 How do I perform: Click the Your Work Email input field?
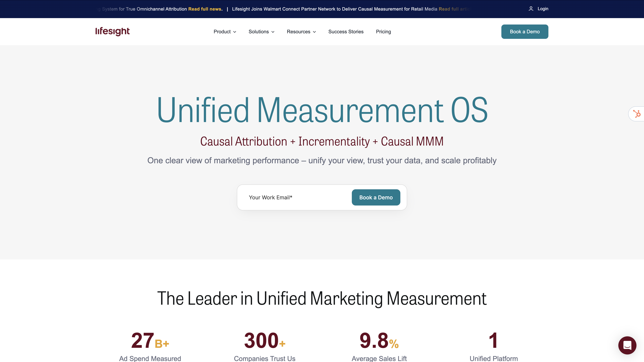288,197
